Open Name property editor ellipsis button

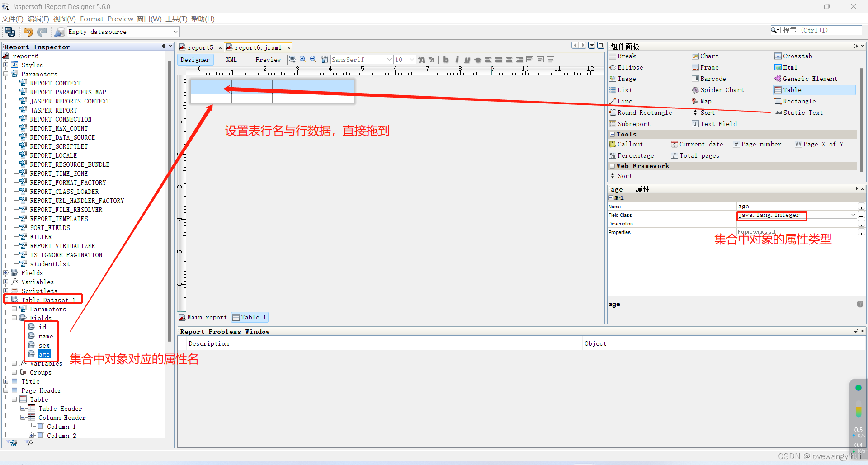(x=861, y=207)
